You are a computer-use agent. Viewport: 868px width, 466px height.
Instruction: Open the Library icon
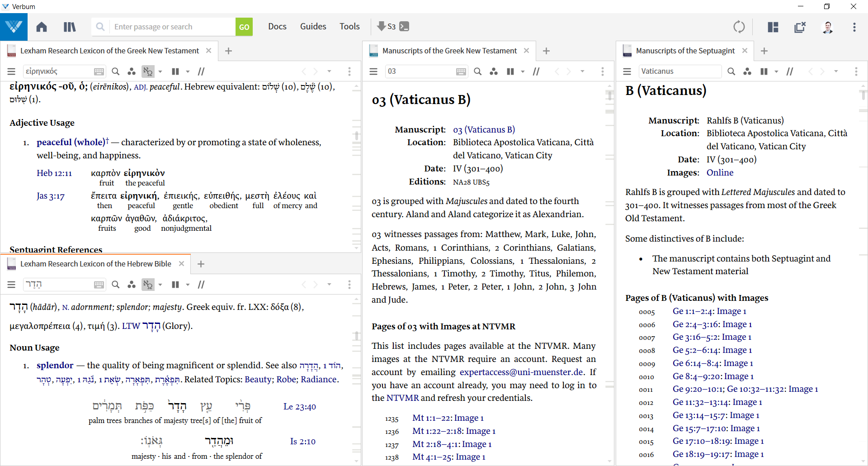coord(70,27)
